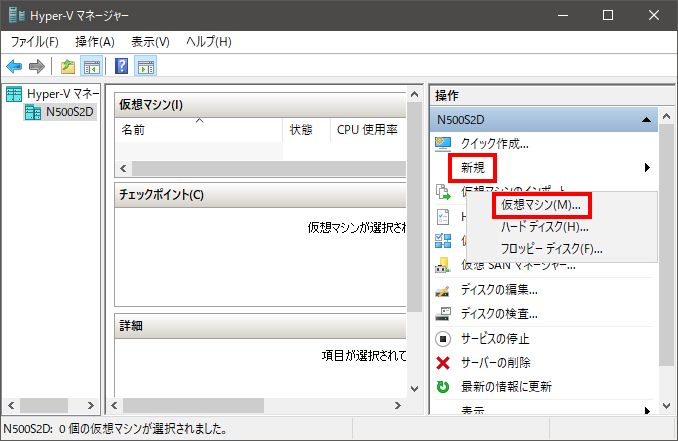Open the ファイル(F) menu

click(35, 42)
